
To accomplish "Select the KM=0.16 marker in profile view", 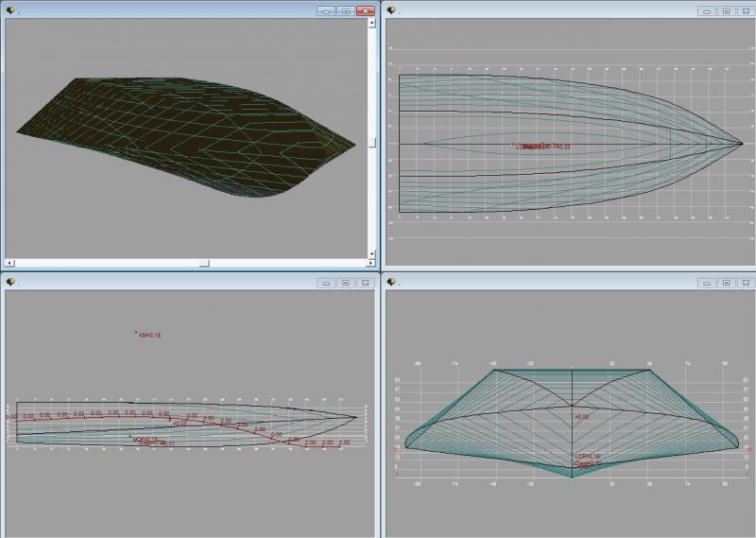I will [148, 335].
